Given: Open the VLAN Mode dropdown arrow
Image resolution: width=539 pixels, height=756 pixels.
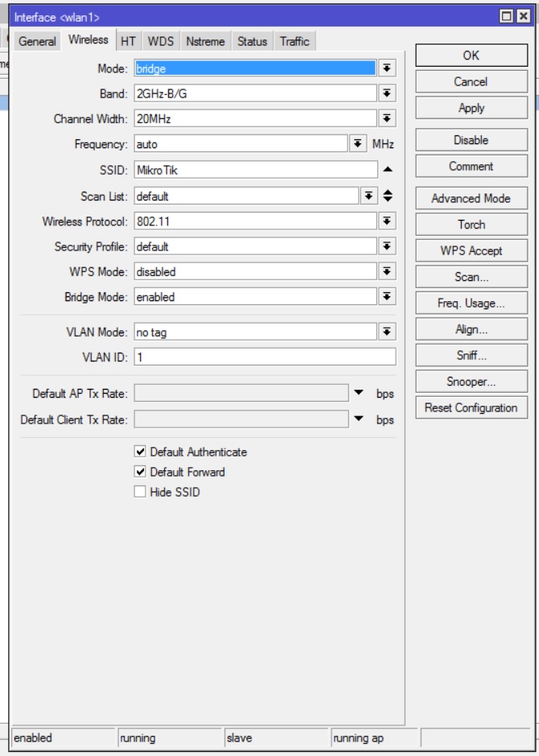Looking at the screenshot, I should click(x=387, y=332).
